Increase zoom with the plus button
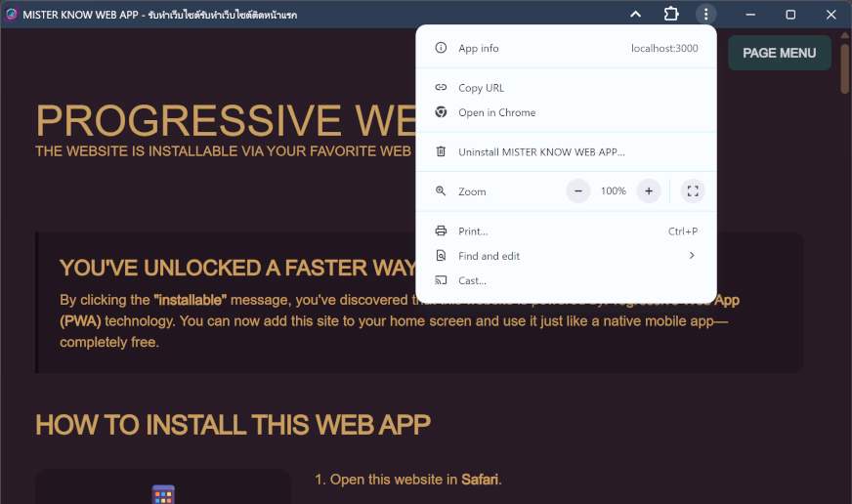This screenshot has height=504, width=852. tap(649, 191)
